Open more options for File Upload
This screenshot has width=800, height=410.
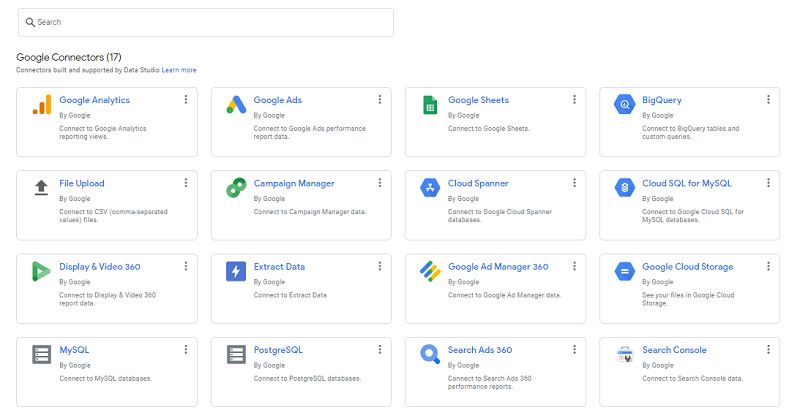[x=186, y=183]
